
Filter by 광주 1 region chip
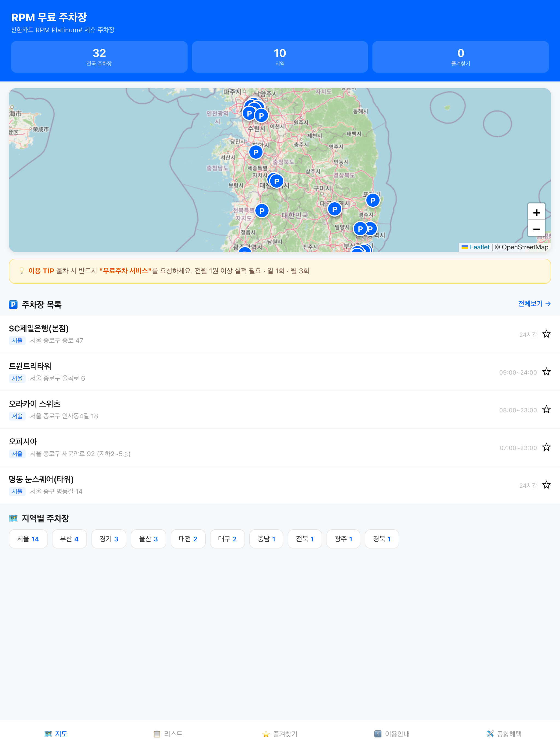pyautogui.click(x=343, y=539)
